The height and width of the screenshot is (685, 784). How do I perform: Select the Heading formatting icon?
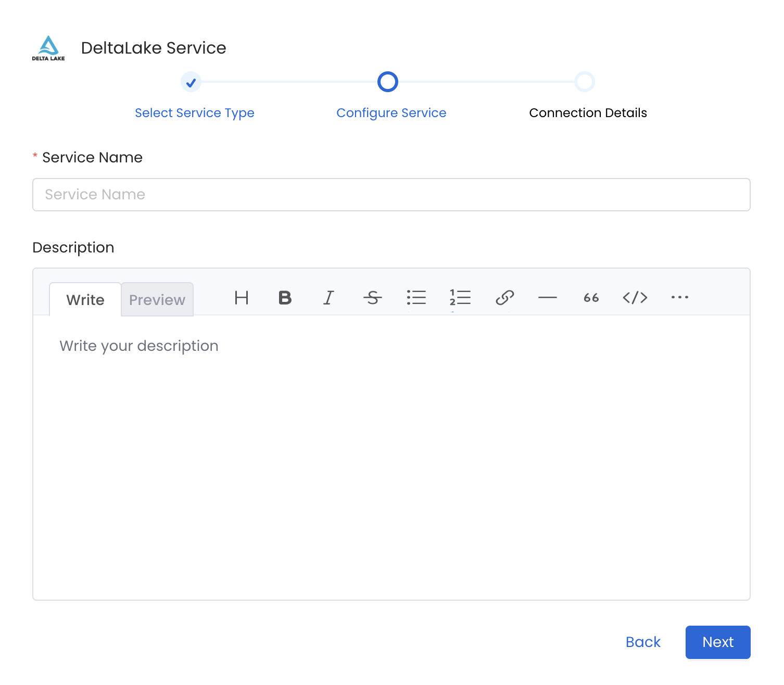point(242,298)
